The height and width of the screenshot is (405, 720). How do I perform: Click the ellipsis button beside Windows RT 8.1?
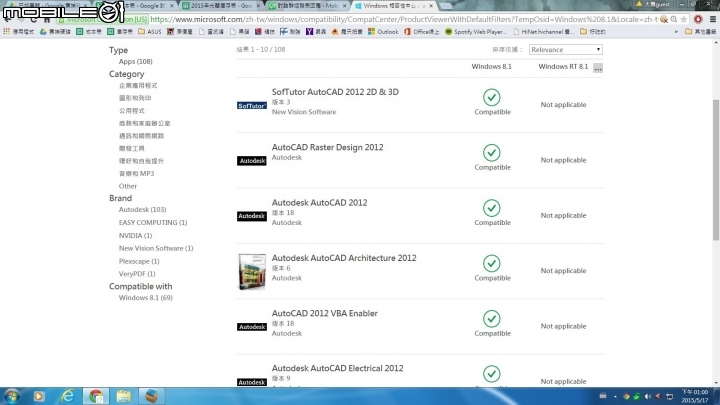point(597,68)
